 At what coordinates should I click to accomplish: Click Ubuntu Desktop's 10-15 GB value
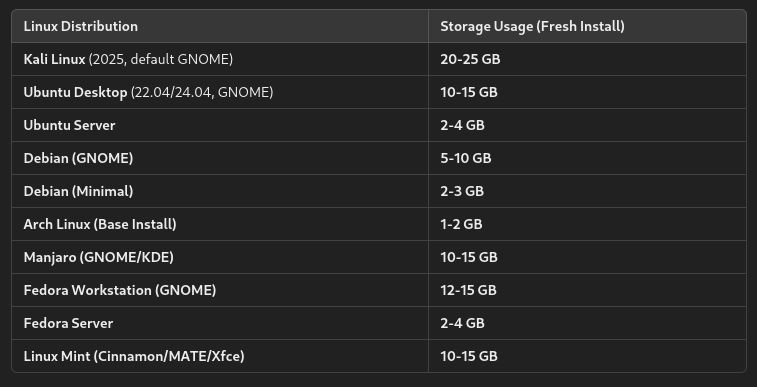point(469,92)
